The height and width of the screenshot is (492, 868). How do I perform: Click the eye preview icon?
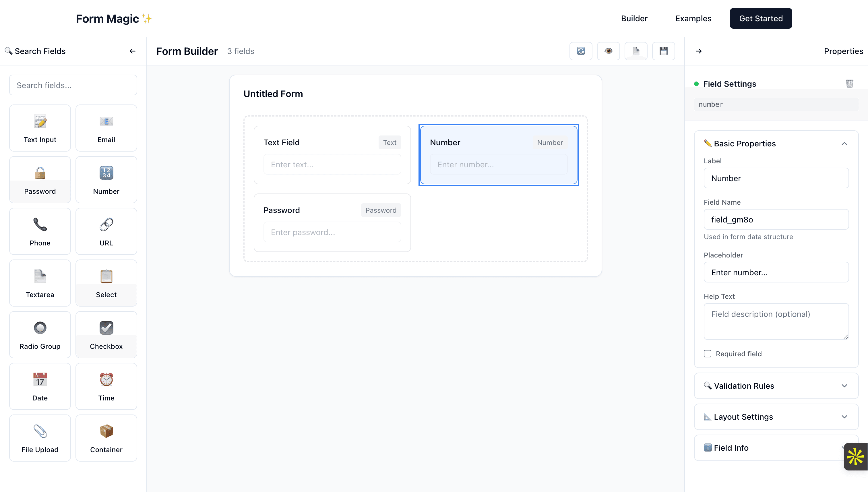tap(608, 51)
